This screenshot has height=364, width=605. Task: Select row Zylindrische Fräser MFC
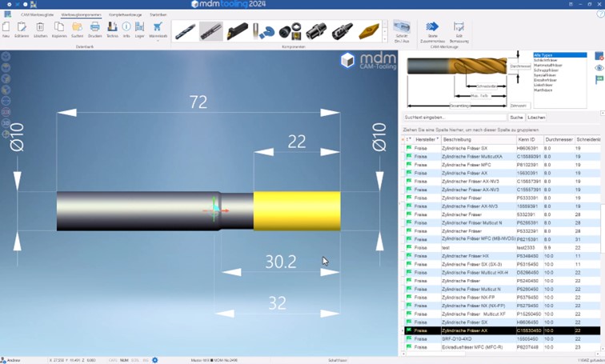coord(503,165)
